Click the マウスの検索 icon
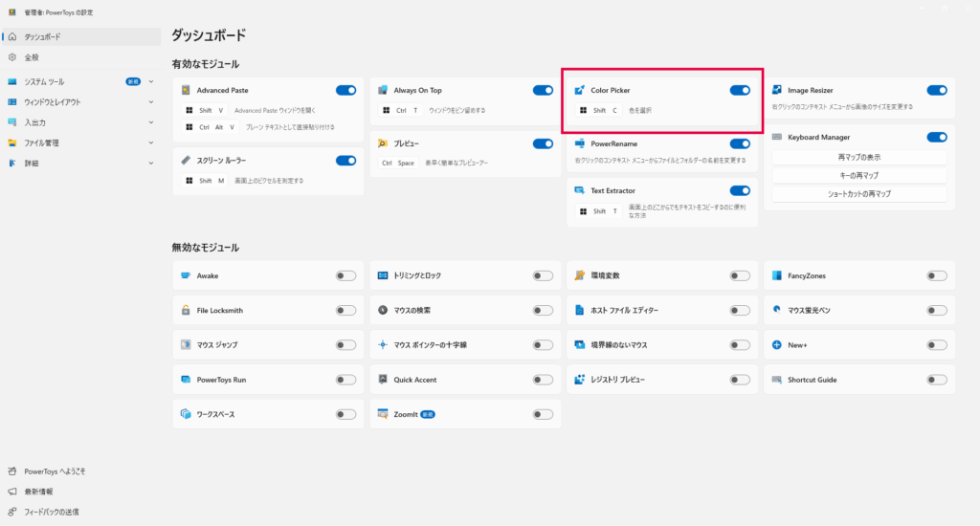Image resolution: width=980 pixels, height=526 pixels. (383, 310)
